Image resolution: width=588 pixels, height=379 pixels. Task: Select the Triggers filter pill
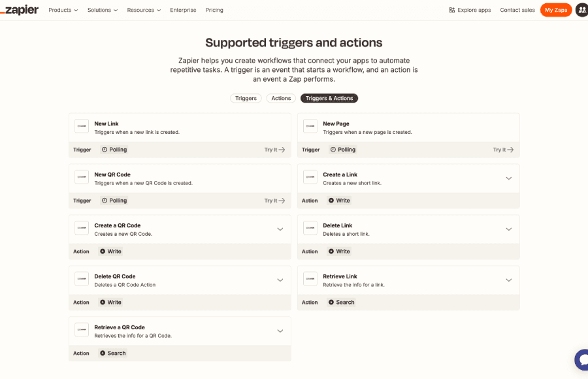[x=246, y=98]
